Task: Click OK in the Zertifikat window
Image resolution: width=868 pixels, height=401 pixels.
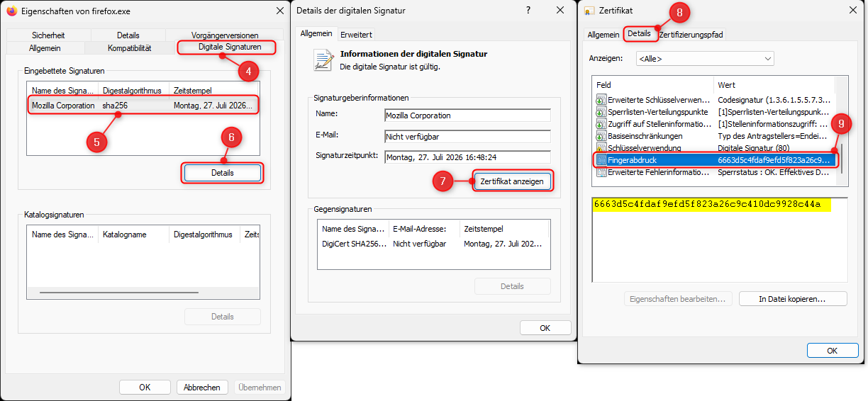Action: pyautogui.click(x=833, y=351)
